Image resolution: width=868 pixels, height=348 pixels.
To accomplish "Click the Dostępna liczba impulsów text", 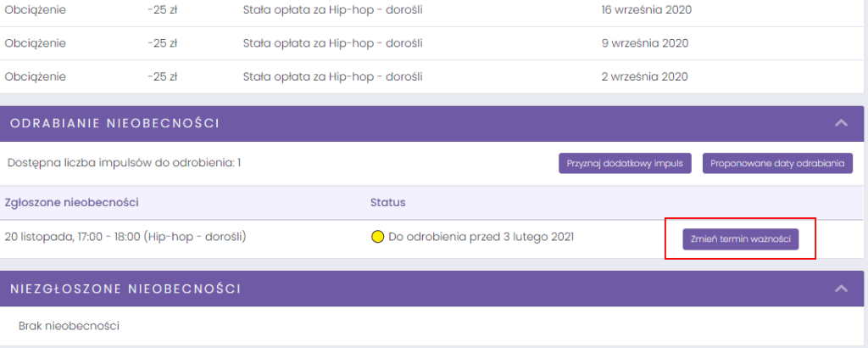I will (123, 161).
